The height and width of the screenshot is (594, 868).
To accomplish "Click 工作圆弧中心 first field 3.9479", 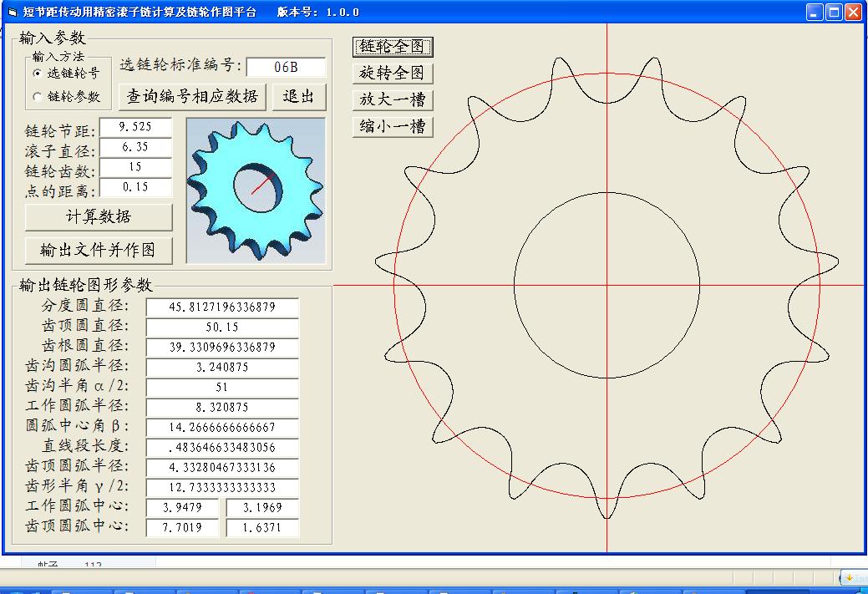I will coord(183,508).
